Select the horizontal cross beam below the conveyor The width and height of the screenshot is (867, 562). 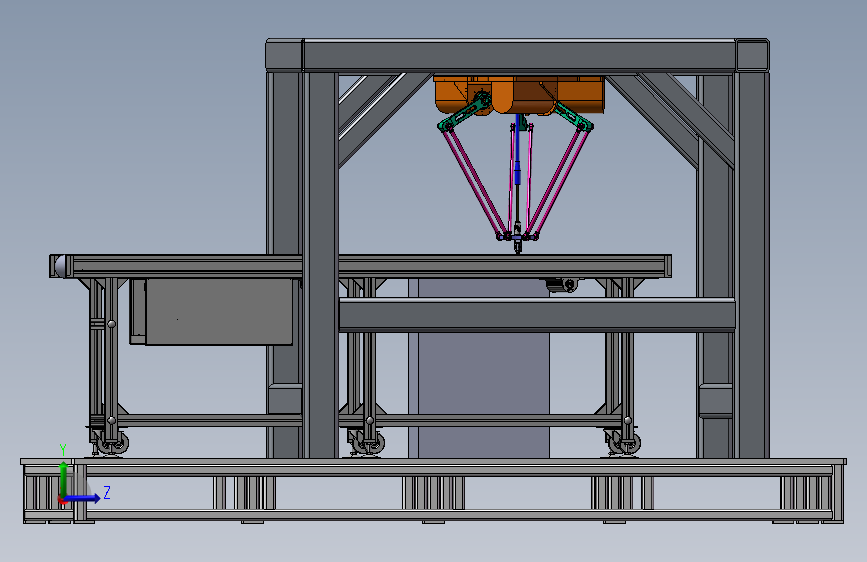(537, 315)
